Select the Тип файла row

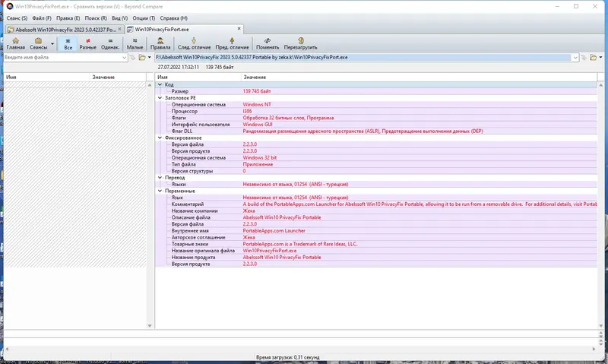(x=376, y=164)
